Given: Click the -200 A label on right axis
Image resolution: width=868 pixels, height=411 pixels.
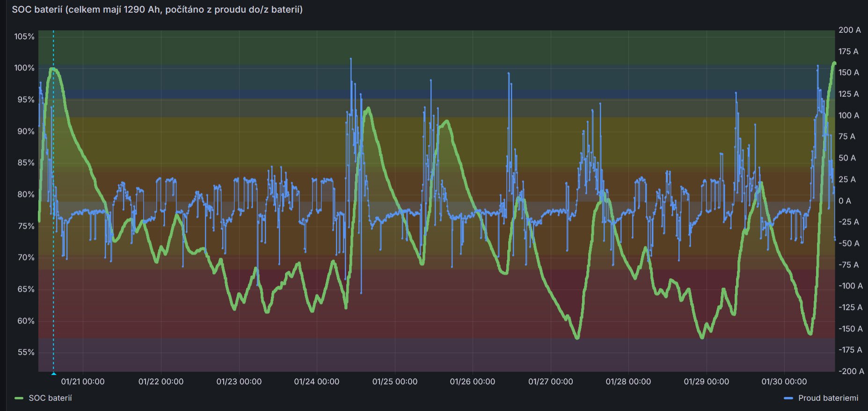Looking at the screenshot, I should tap(851, 371).
